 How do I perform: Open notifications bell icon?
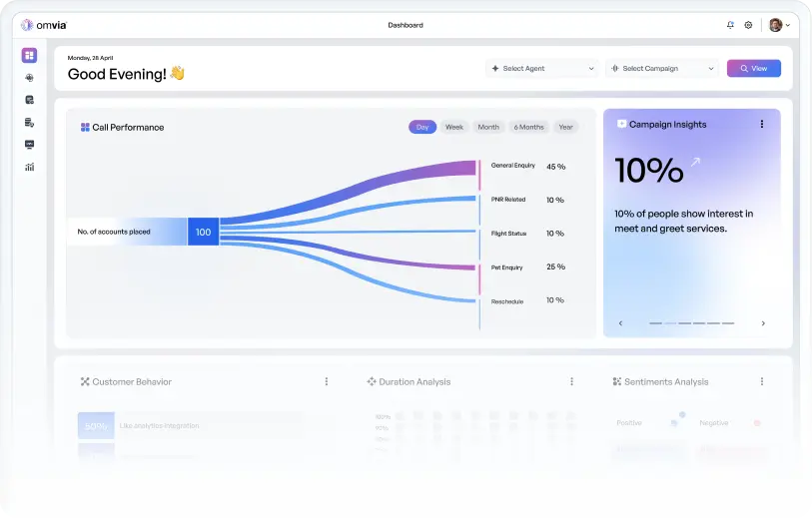[730, 25]
